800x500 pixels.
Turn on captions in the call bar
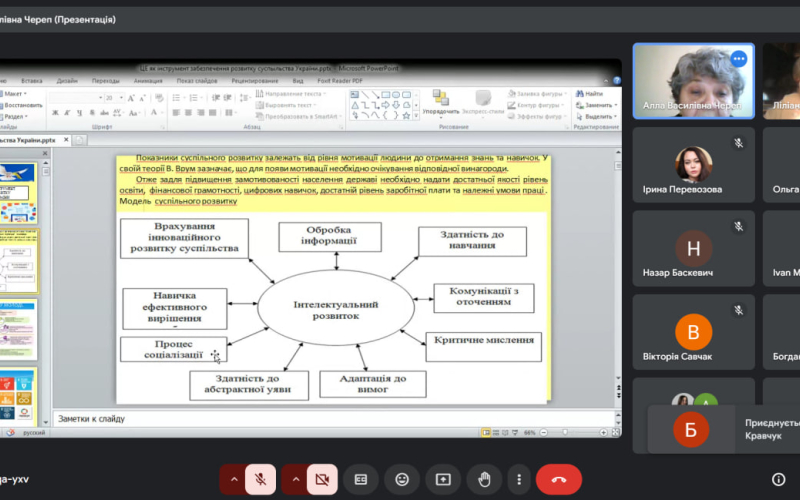[361, 479]
